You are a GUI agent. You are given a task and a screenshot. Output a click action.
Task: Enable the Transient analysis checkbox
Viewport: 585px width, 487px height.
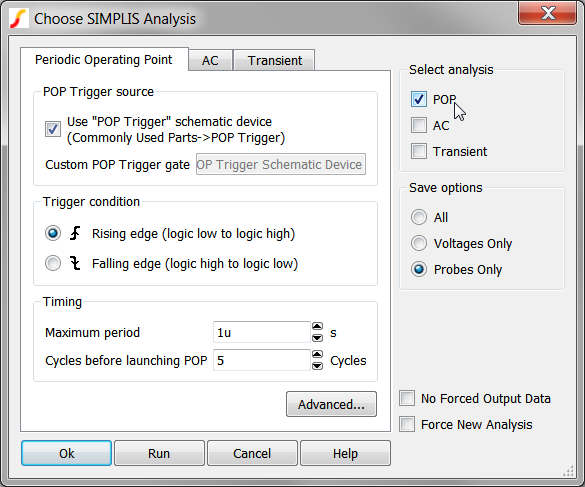(419, 152)
